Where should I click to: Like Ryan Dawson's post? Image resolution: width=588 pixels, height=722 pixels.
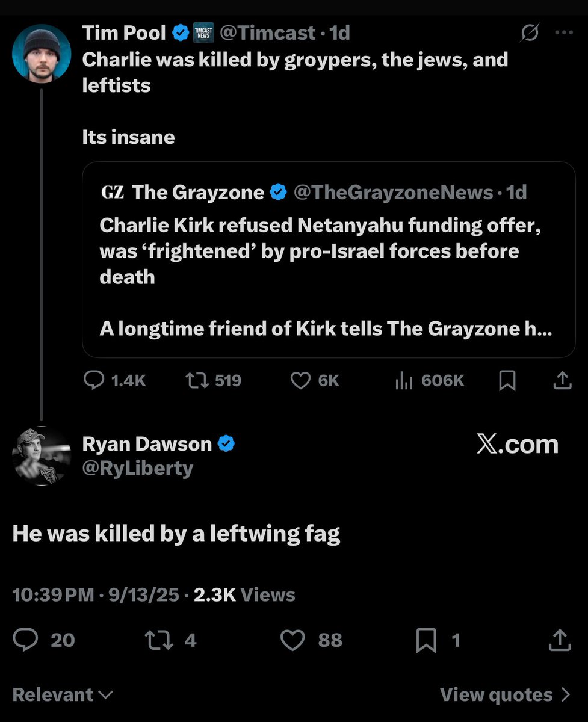(x=293, y=640)
